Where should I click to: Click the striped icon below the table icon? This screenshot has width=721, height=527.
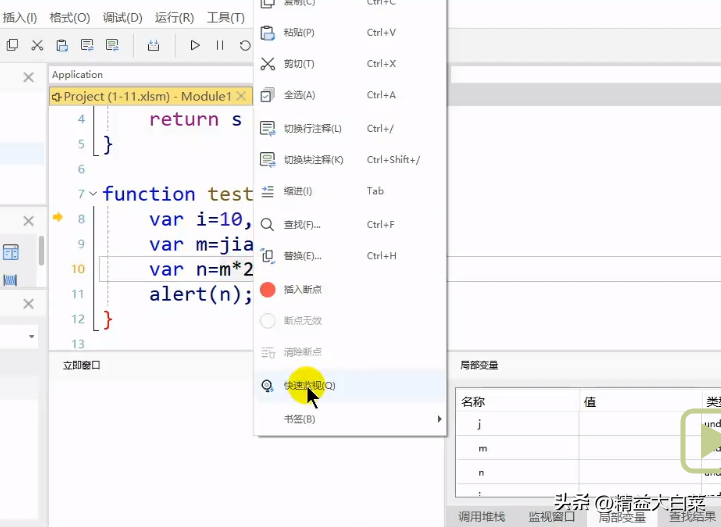click(x=11, y=280)
